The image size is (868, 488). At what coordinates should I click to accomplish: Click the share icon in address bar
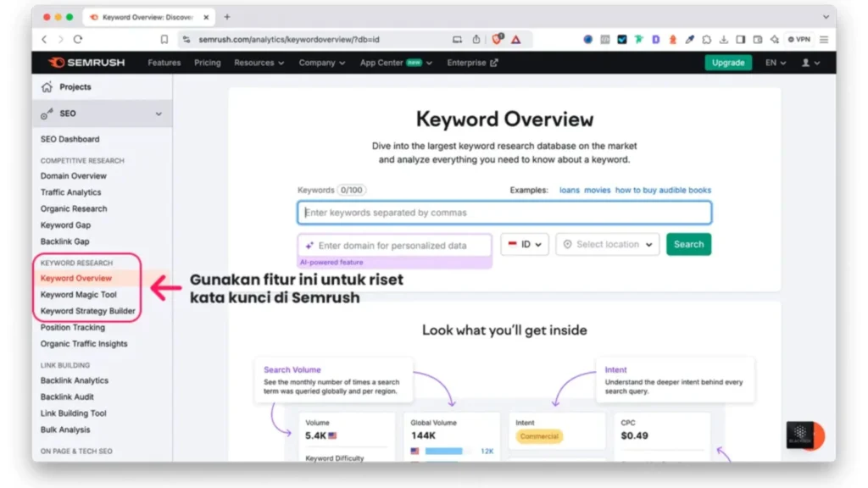coord(476,39)
